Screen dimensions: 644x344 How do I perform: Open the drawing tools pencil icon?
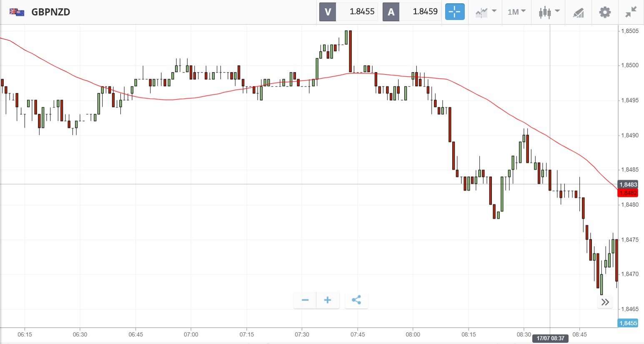[578, 13]
